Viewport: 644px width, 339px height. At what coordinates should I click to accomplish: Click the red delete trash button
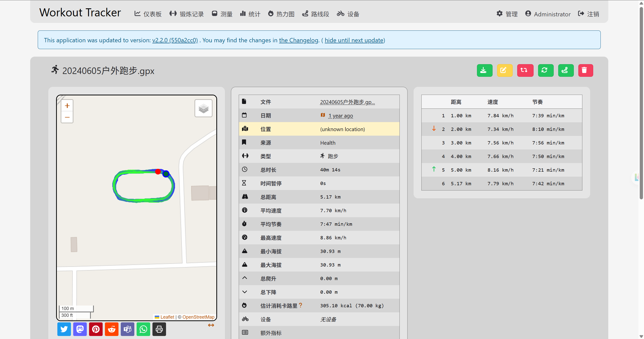click(x=585, y=70)
